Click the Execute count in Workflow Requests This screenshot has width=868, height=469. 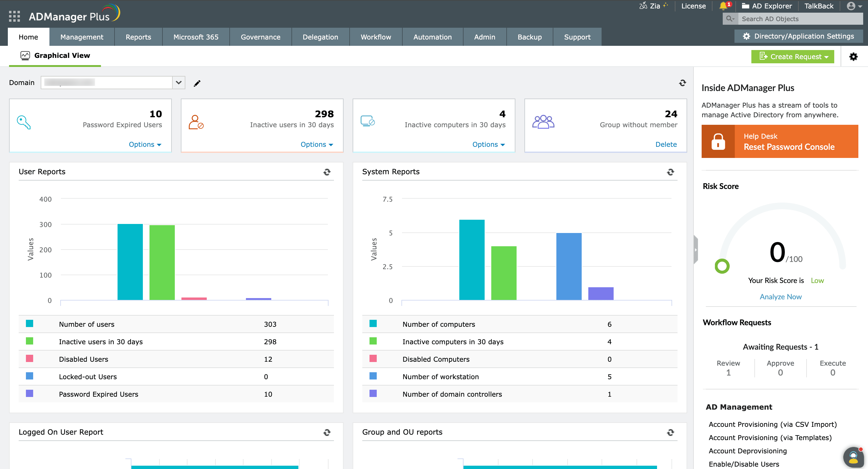(833, 373)
